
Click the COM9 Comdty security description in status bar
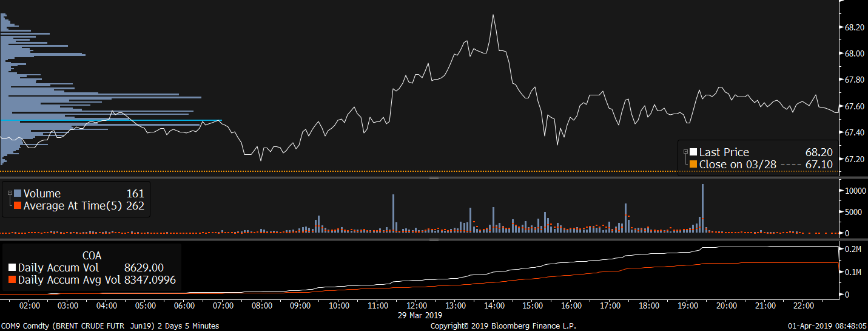(x=110, y=326)
